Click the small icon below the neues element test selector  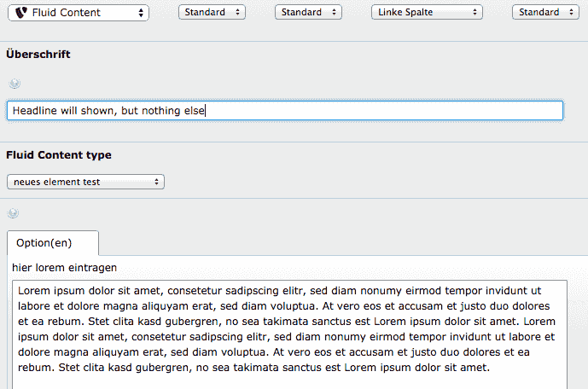pyautogui.click(x=14, y=213)
